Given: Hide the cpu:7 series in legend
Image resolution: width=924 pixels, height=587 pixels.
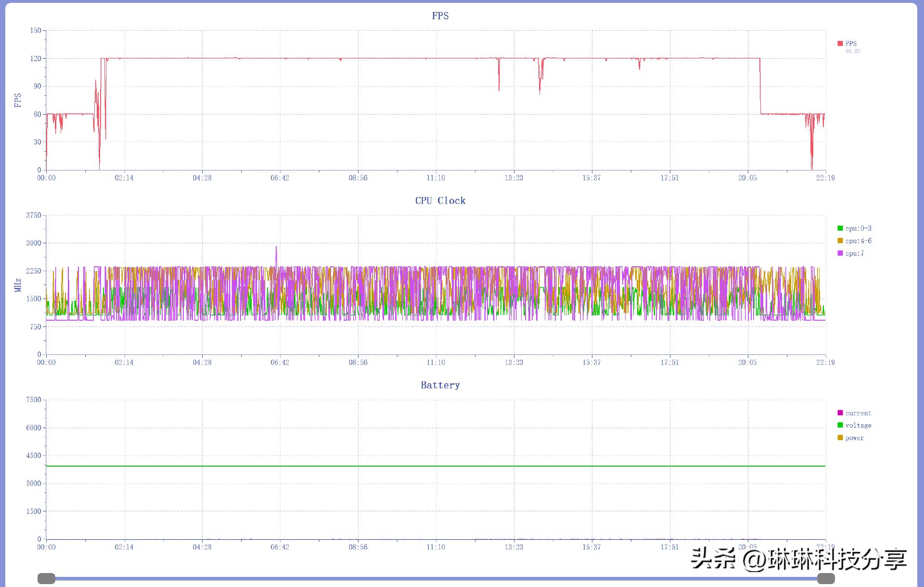Looking at the screenshot, I should click(855, 253).
